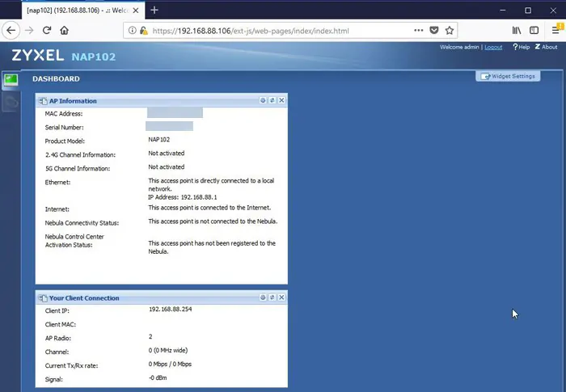Image resolution: width=566 pixels, height=392 pixels.
Task: Close the AP Information widget
Action: [281, 101]
